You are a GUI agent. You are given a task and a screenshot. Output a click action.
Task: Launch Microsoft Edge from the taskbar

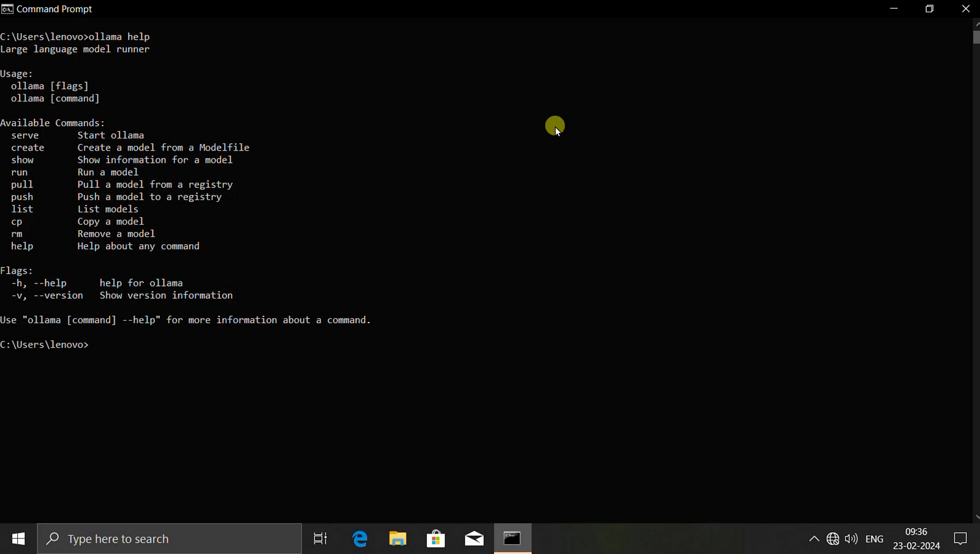pos(360,539)
